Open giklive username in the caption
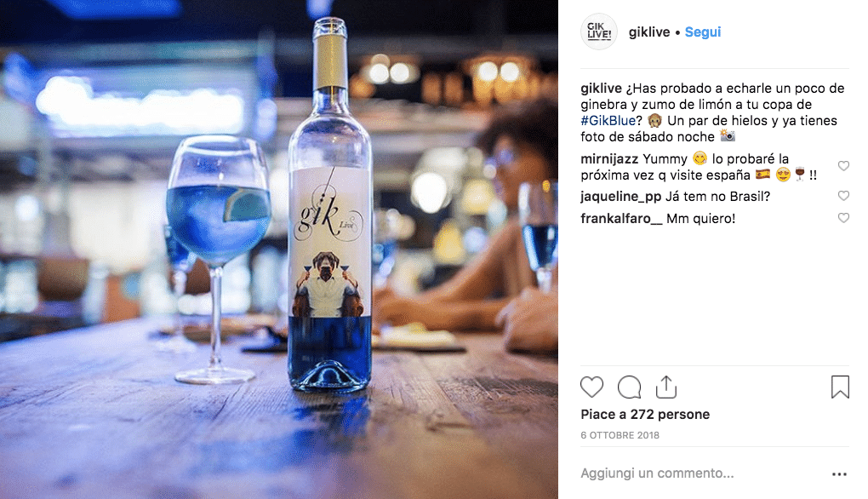Image resolution: width=868 pixels, height=499 pixels. click(x=601, y=89)
